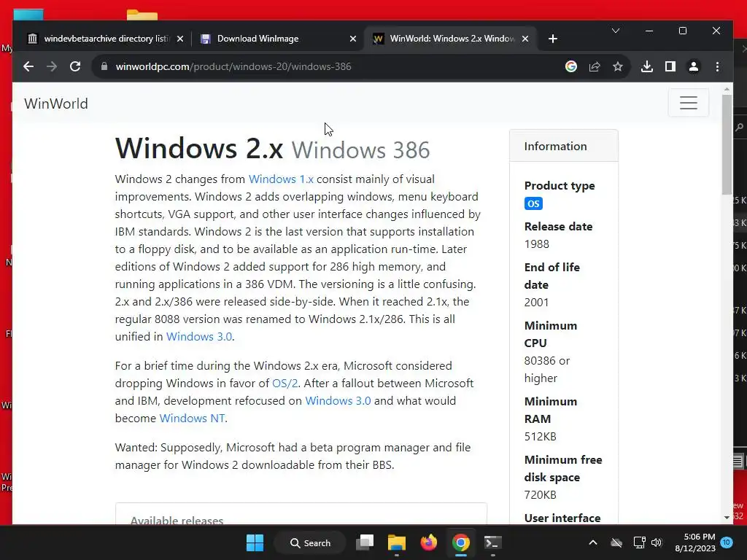This screenshot has height=560, width=747.
Task: Open the OS/2 link
Action: coord(285,384)
